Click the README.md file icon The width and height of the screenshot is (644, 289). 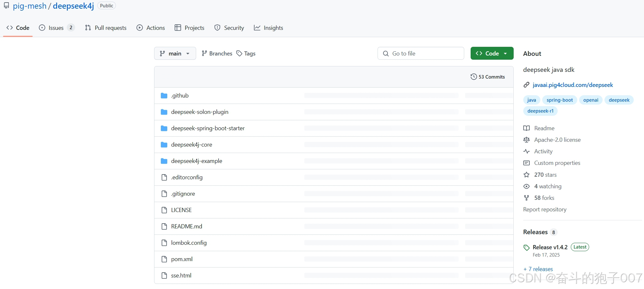point(164,226)
